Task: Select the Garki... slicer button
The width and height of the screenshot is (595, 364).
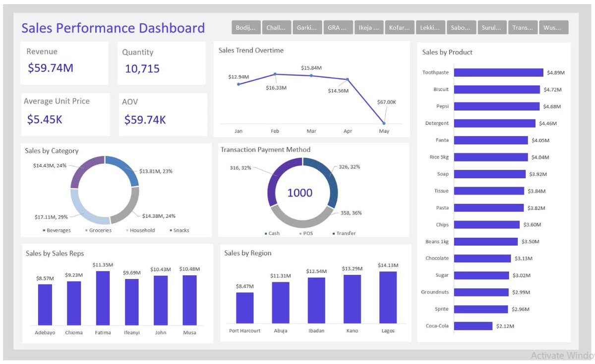Action: pyautogui.click(x=307, y=28)
